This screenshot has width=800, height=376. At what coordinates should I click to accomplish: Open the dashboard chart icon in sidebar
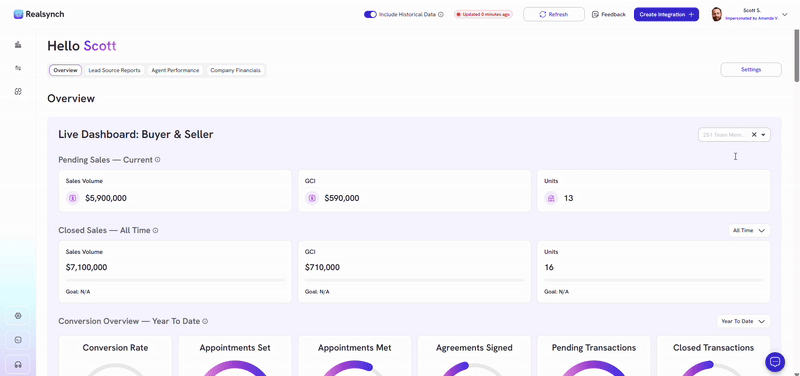click(x=18, y=45)
